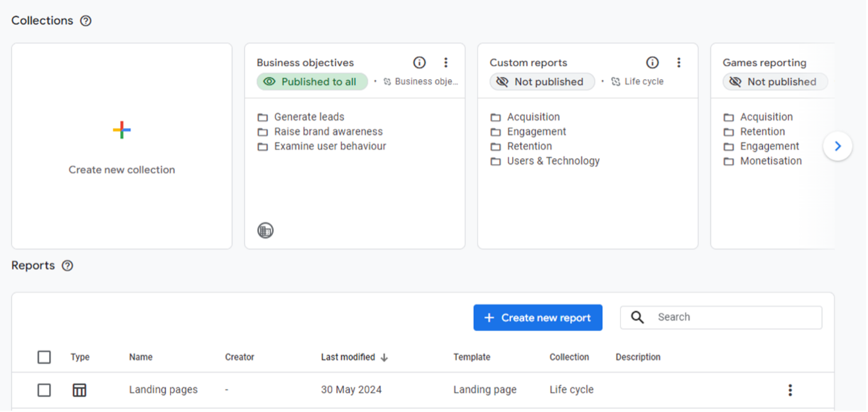Image resolution: width=868 pixels, height=412 pixels.
Task: Check the Landing pages row checkbox
Action: pos(44,390)
